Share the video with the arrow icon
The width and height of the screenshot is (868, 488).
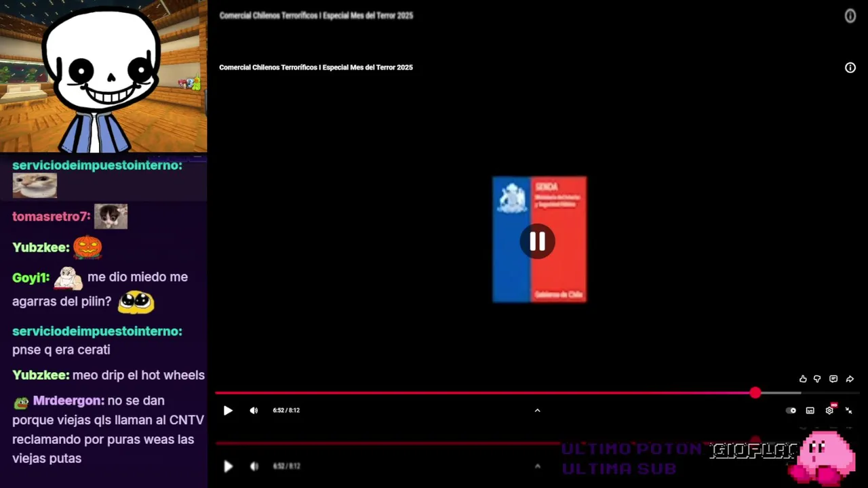pos(850,379)
